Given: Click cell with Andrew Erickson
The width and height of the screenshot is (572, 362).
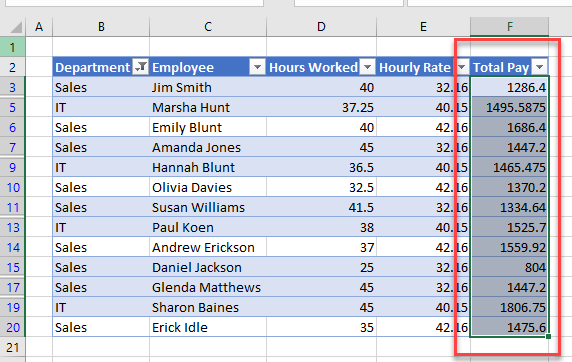Looking at the screenshot, I should [x=208, y=247].
